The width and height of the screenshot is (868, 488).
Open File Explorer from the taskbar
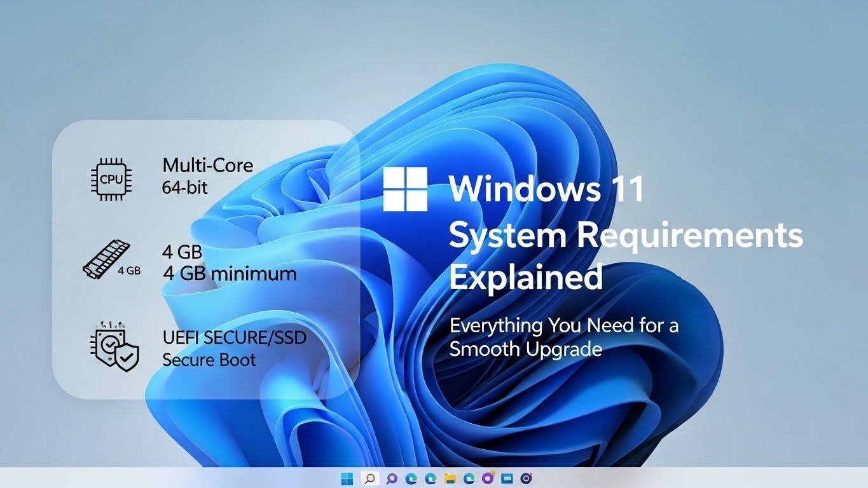450,478
